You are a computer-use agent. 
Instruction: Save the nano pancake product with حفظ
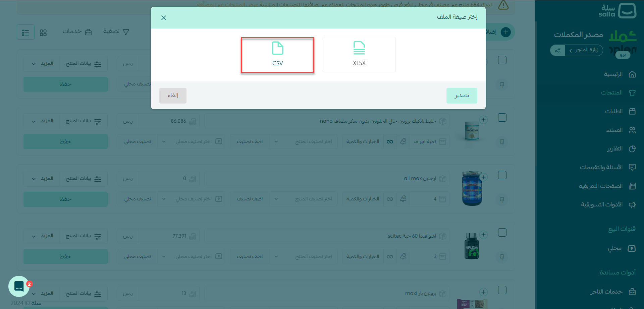(x=65, y=142)
